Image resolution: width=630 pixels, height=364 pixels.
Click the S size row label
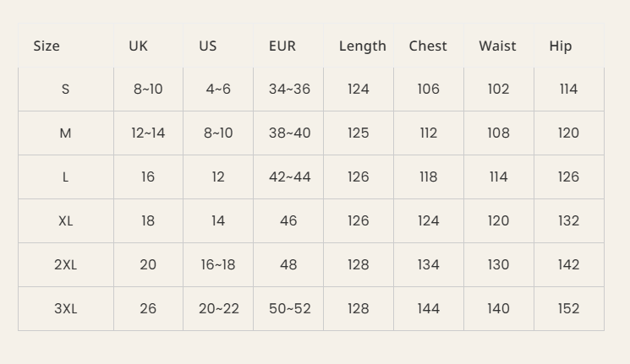pos(65,90)
